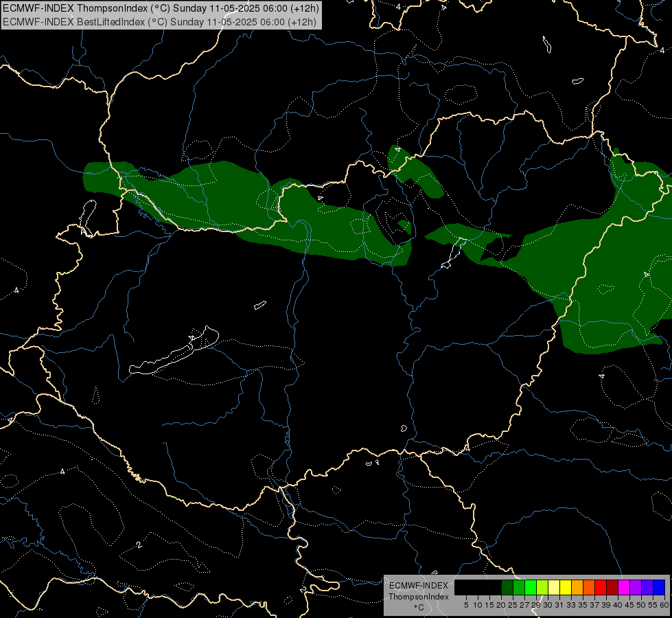Click the legend scale value 39
672x618 pixels.
tap(606, 605)
